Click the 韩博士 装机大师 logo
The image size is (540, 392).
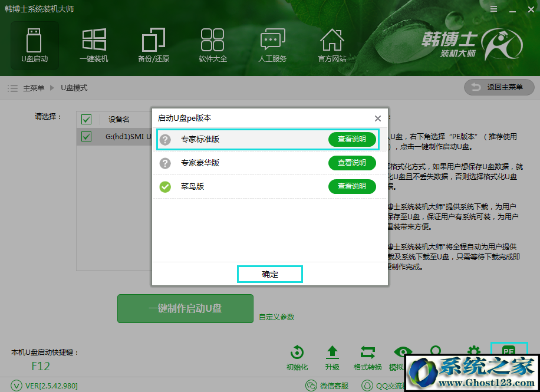pos(472,44)
